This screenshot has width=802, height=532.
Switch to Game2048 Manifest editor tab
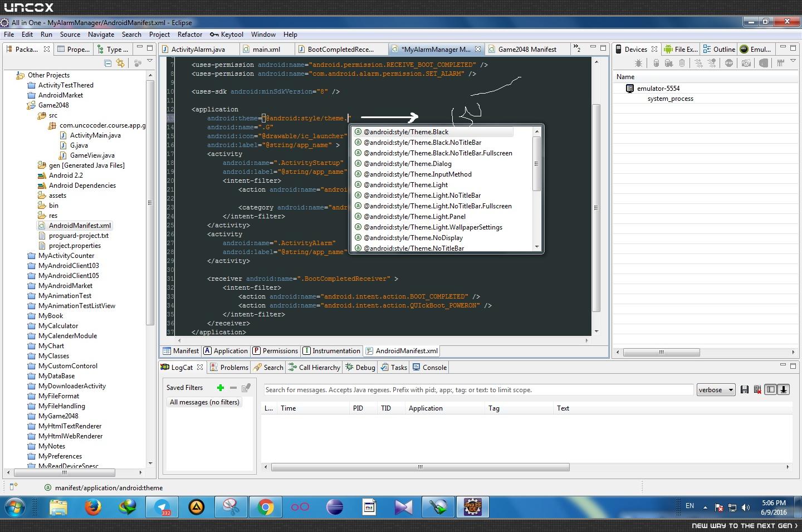pyautogui.click(x=527, y=49)
